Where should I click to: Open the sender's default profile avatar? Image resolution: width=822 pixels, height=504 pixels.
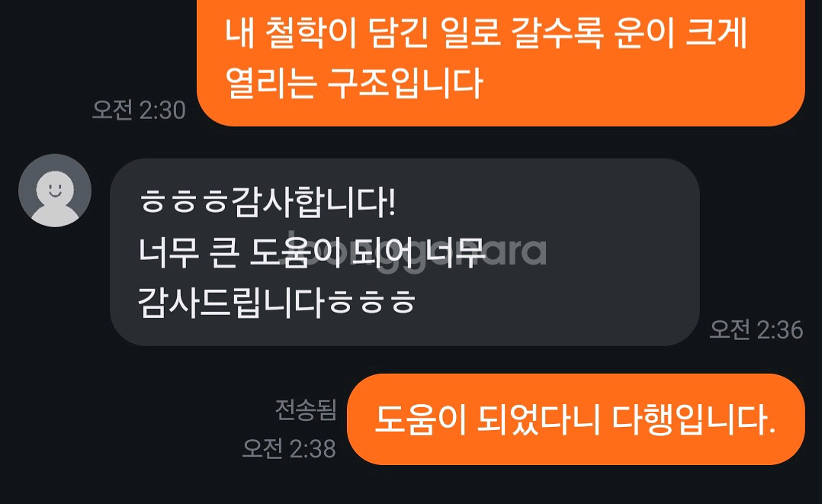click(x=55, y=191)
